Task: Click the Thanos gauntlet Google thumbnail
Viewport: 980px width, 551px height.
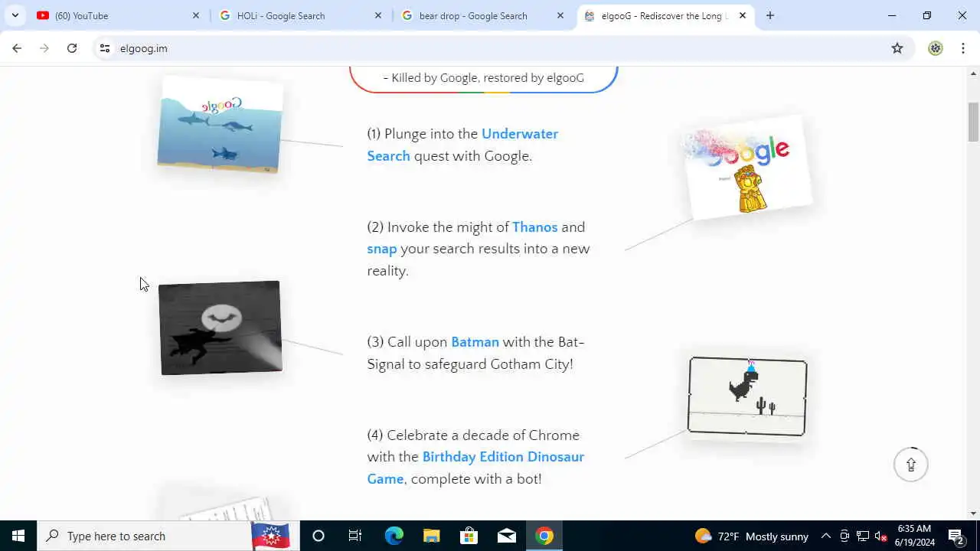Action: point(746,168)
